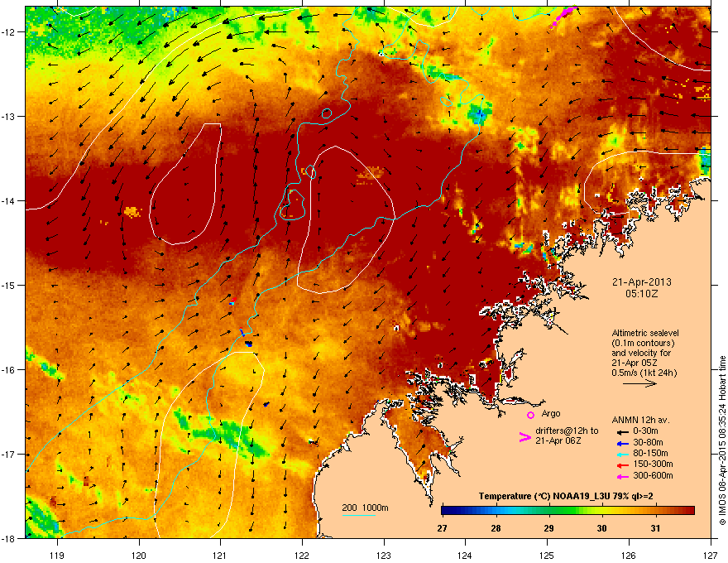Click the '0.5m/s (1kt 24h)' text

point(644,373)
